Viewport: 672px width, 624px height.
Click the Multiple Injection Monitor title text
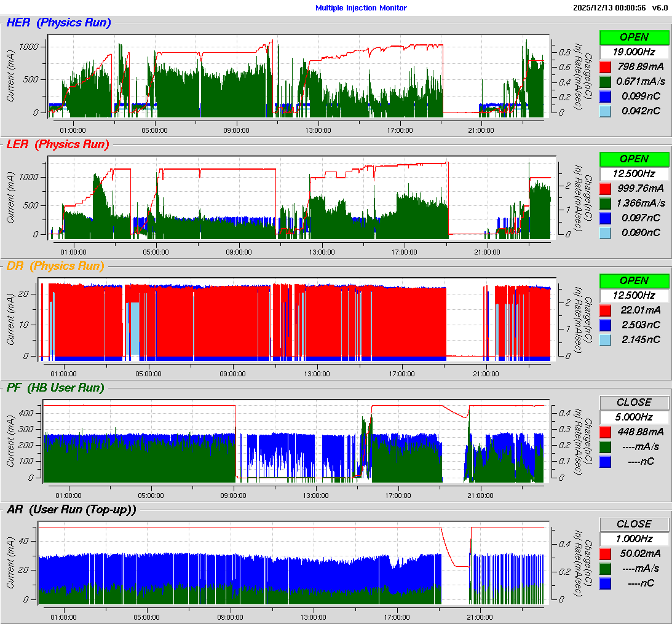click(x=361, y=8)
